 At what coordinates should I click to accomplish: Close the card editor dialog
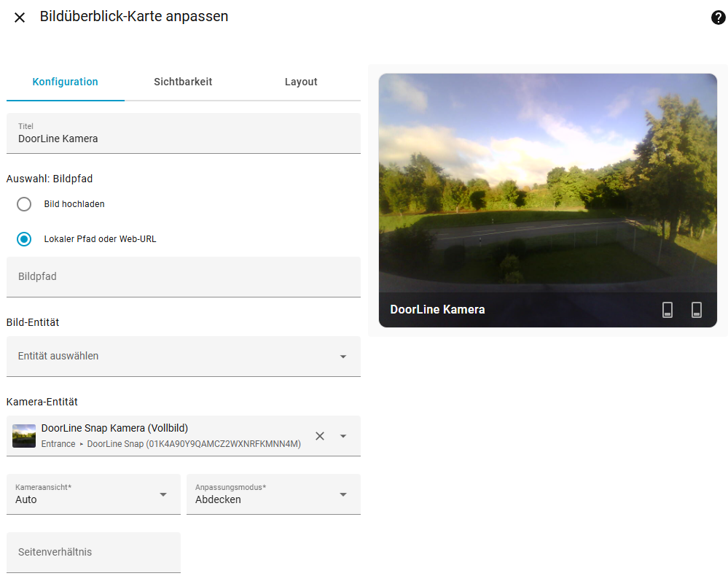(20, 17)
